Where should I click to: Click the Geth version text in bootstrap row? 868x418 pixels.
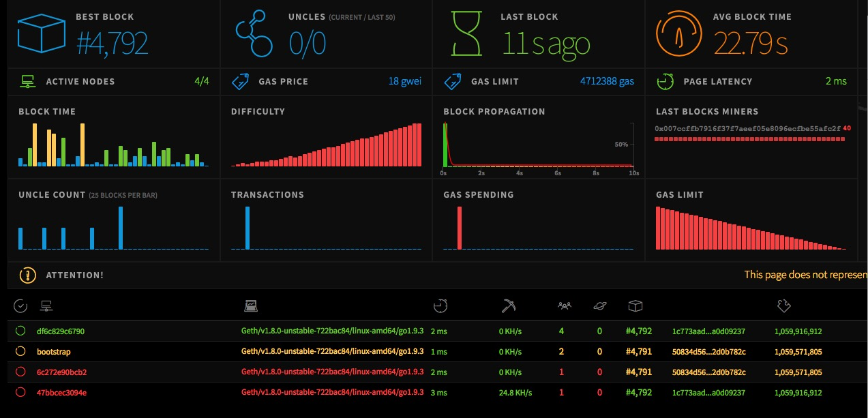(x=333, y=352)
